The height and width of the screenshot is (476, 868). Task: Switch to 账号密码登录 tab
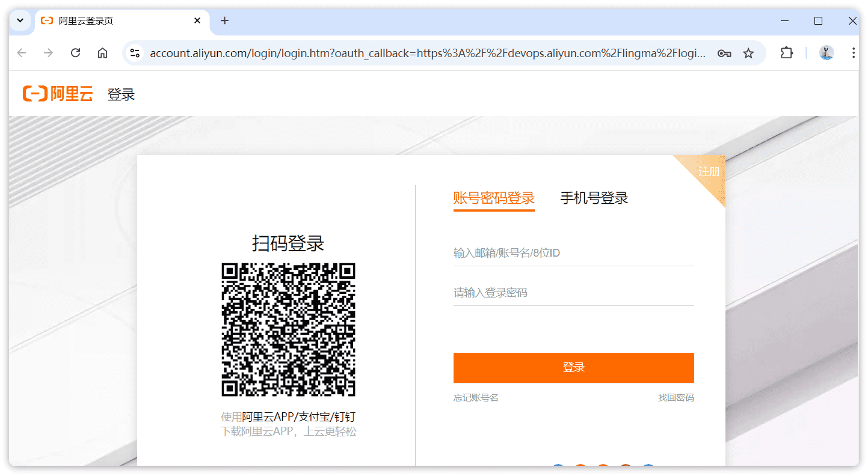(x=494, y=198)
